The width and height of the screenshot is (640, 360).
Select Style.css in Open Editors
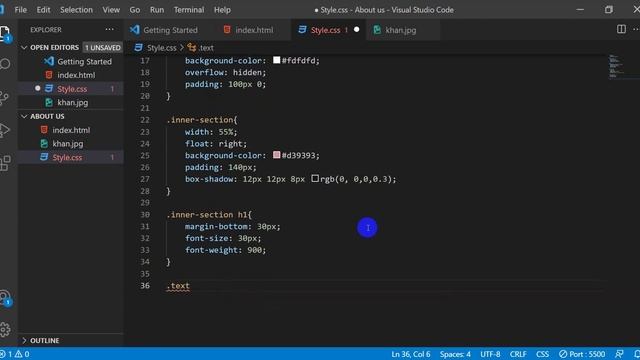[72, 89]
